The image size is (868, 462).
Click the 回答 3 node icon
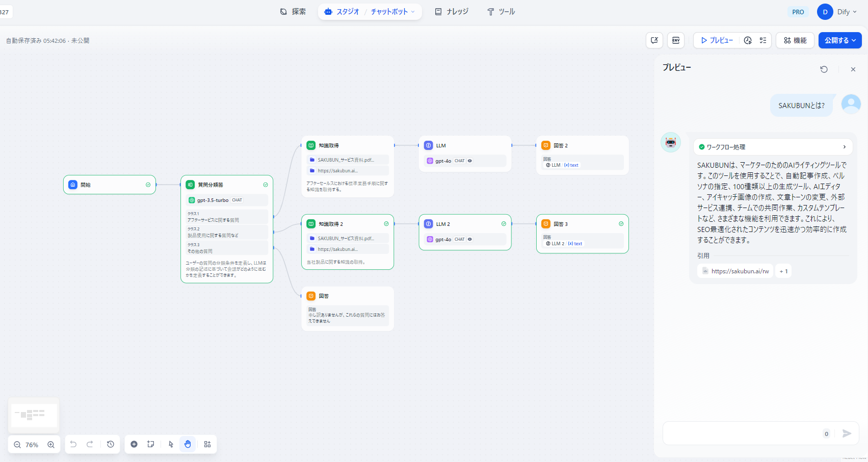pyautogui.click(x=546, y=224)
